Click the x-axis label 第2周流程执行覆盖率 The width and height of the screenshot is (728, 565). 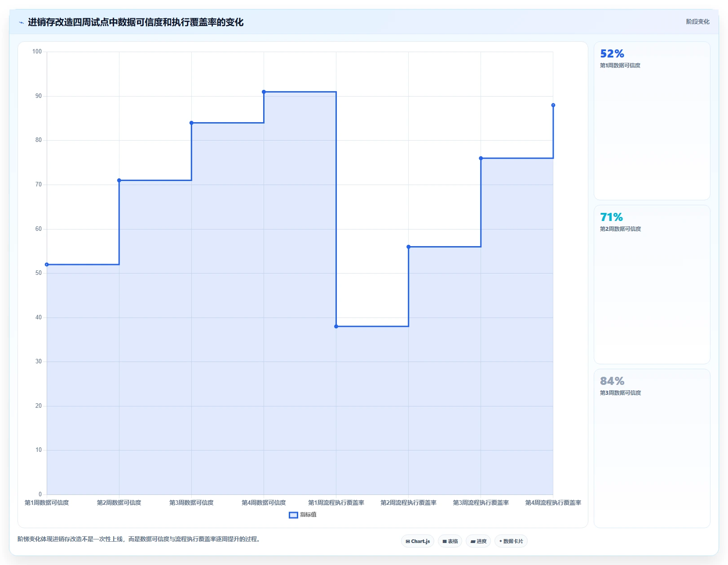point(408,503)
